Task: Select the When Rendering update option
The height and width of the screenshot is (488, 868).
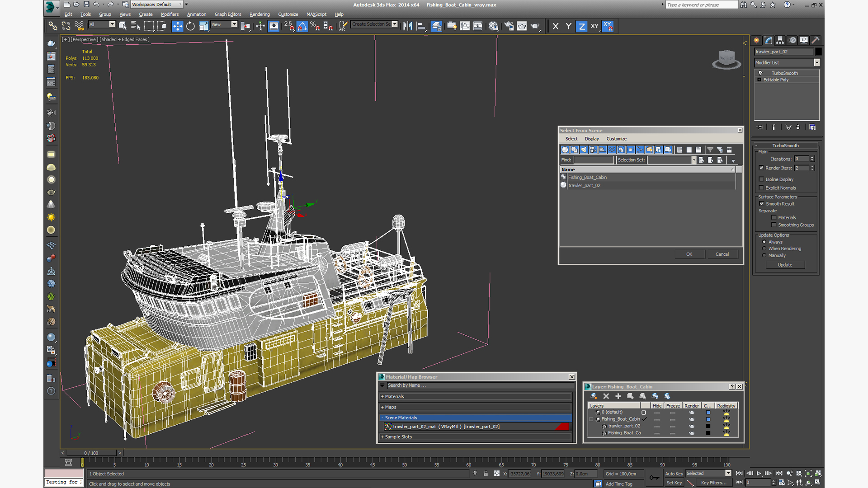Action: coord(764,249)
